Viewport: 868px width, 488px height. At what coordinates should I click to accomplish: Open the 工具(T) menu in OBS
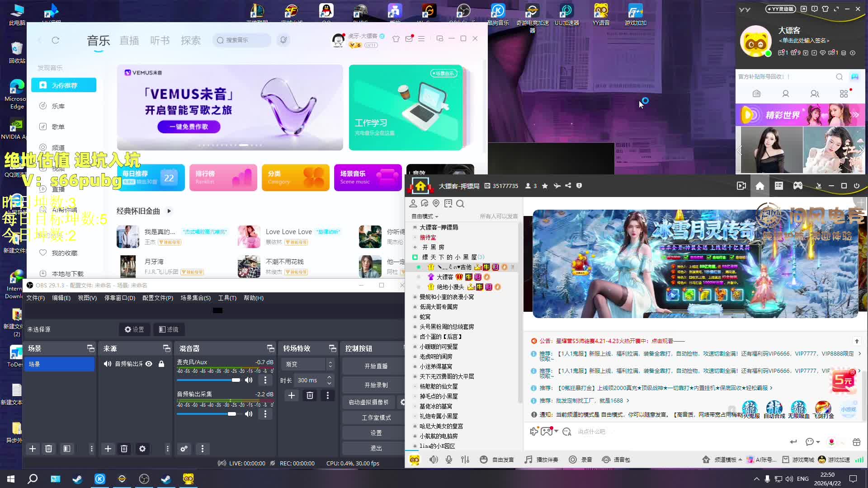227,298
